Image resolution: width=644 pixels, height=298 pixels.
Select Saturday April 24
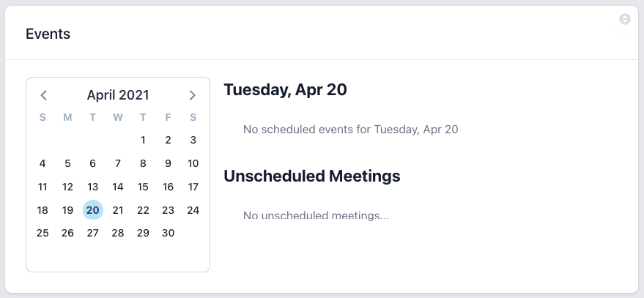[x=193, y=210]
